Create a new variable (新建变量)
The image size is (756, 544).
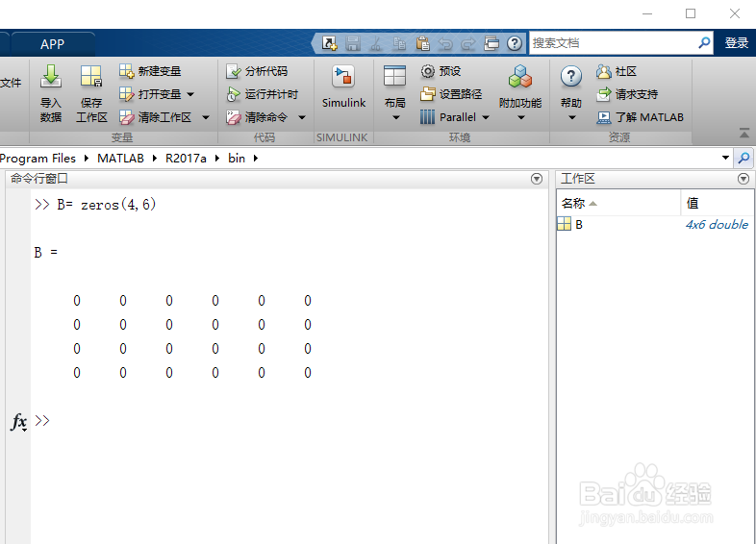point(150,71)
